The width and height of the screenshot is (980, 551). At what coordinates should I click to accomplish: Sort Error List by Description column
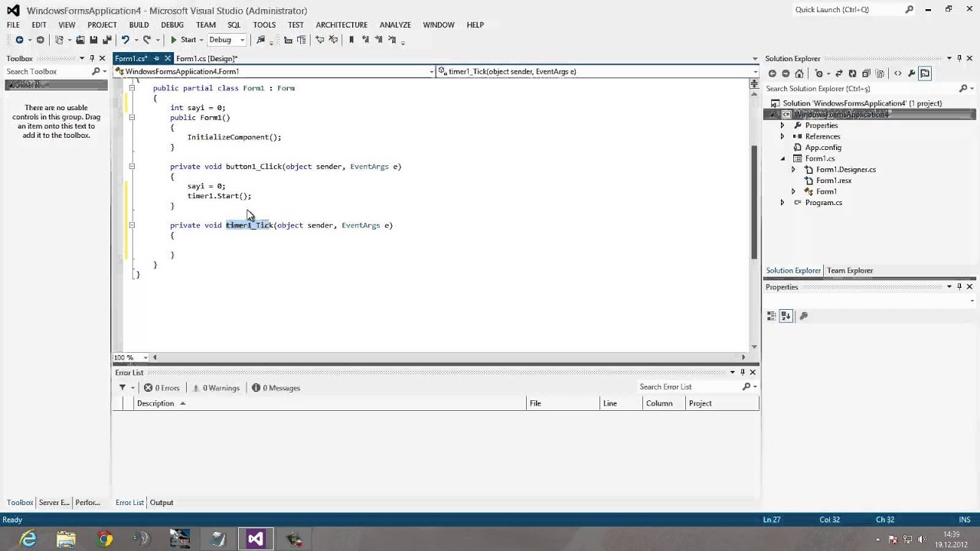pos(329,403)
